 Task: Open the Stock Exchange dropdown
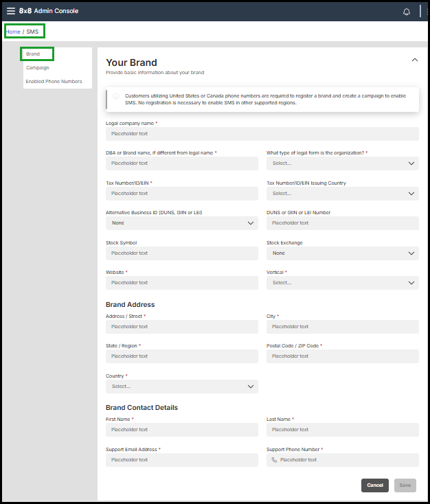coord(342,253)
